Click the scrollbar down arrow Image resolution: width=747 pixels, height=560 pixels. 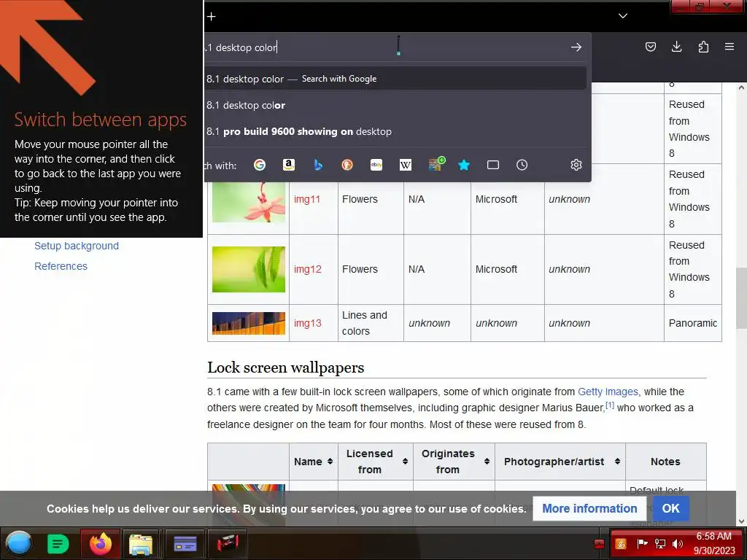[741, 521]
